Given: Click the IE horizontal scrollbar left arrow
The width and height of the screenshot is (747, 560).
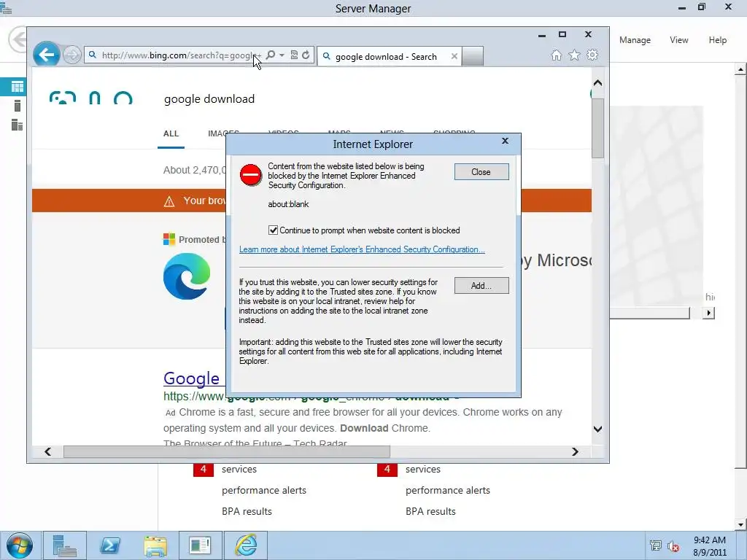Looking at the screenshot, I should 47,451.
